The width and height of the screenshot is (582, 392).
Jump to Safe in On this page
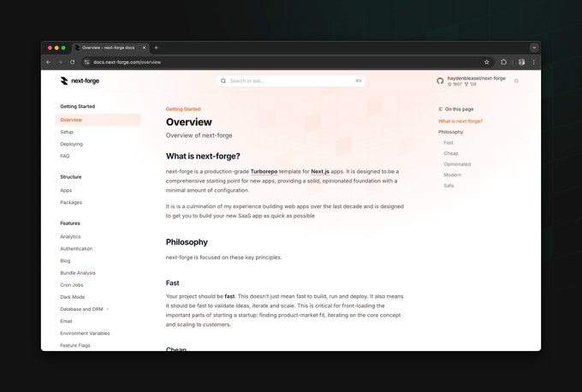click(448, 186)
